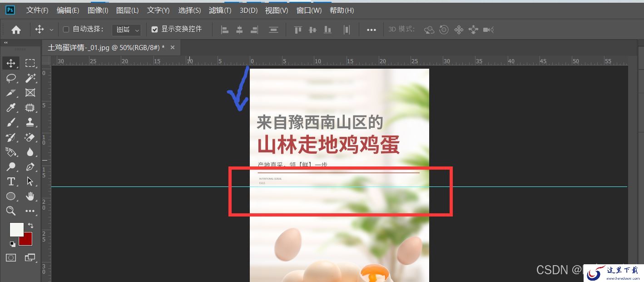Select the Lasso tool
644x282 pixels.
pyautogui.click(x=11, y=78)
